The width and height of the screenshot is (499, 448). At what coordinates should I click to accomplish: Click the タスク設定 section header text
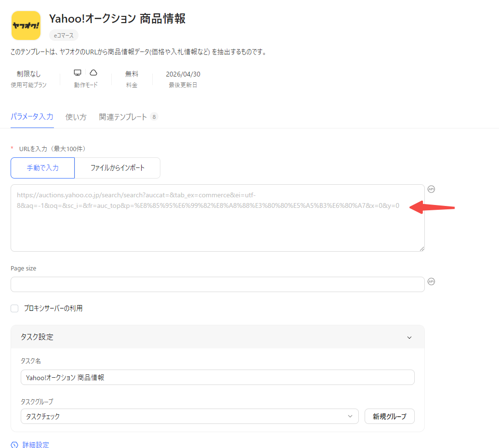click(x=37, y=337)
